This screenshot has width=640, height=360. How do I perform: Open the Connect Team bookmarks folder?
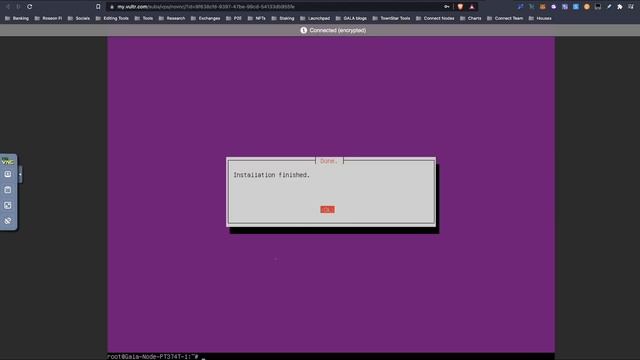pos(505,18)
